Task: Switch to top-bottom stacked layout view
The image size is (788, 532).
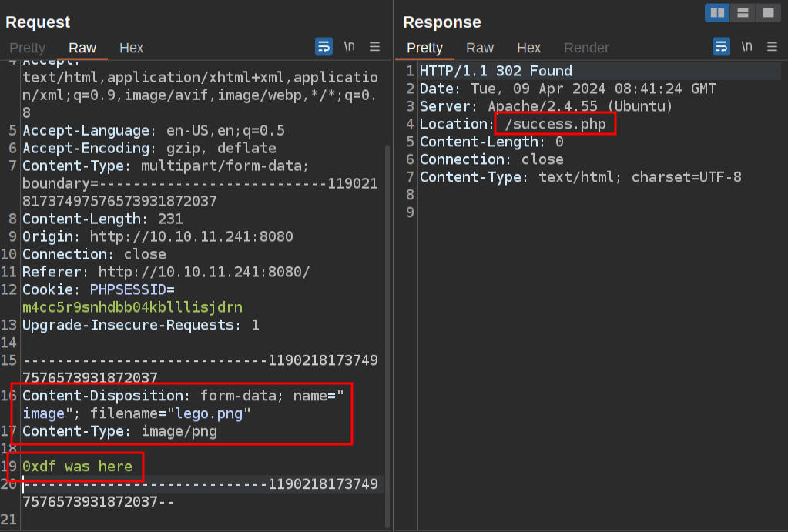Action: [743, 13]
